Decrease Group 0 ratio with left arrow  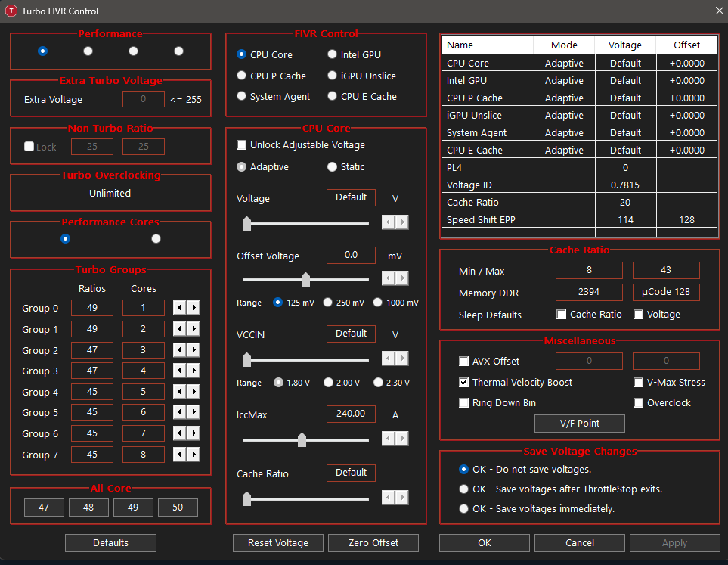tap(180, 307)
